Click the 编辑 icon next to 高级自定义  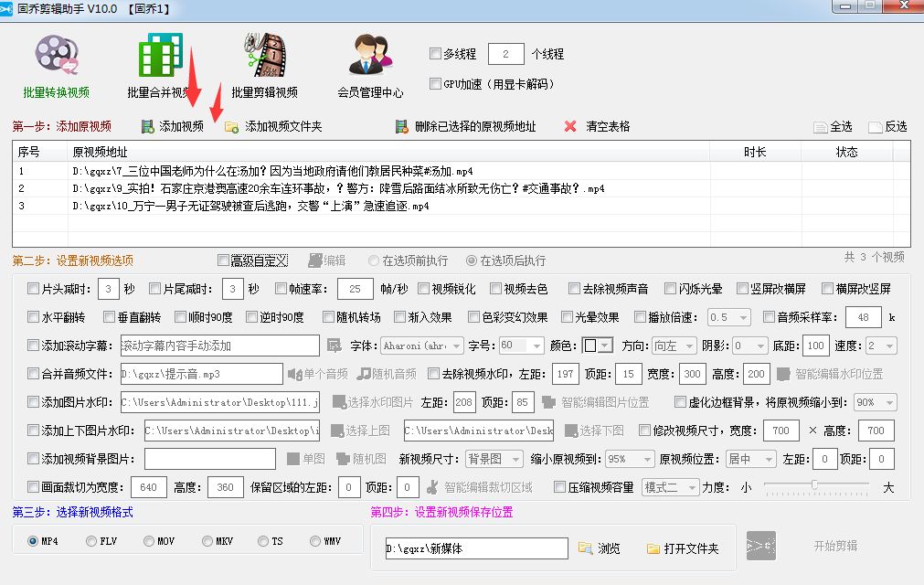click(x=315, y=261)
